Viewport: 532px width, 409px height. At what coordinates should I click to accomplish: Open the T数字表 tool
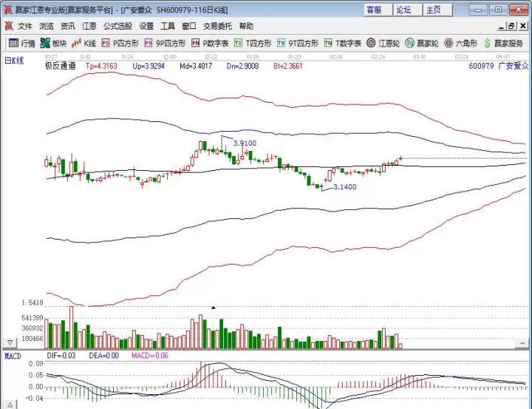coord(342,43)
